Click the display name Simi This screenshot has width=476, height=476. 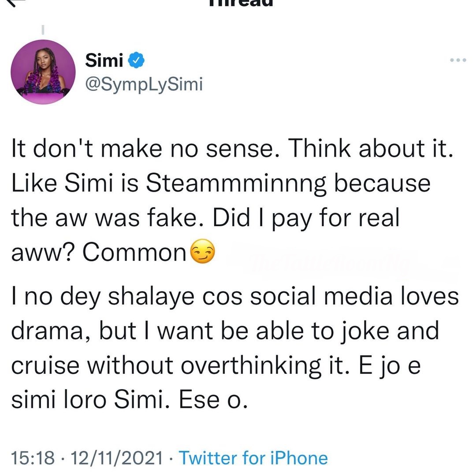point(104,61)
